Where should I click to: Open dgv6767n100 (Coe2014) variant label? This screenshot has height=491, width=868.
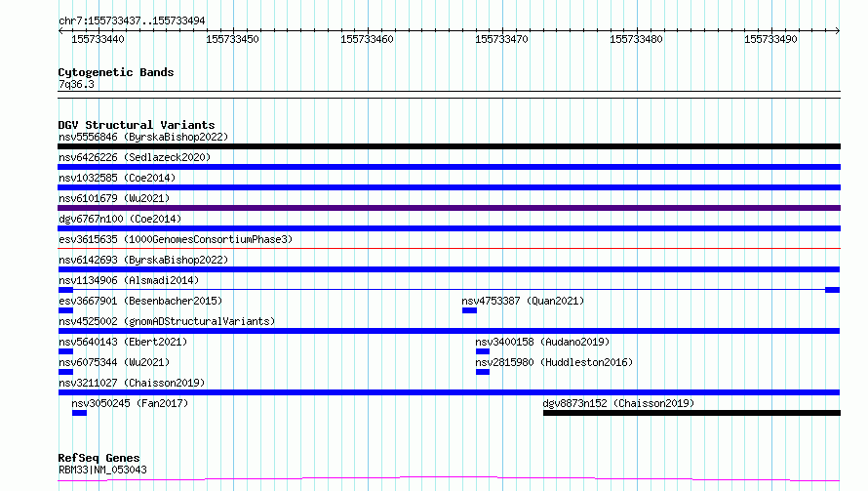click(x=120, y=219)
